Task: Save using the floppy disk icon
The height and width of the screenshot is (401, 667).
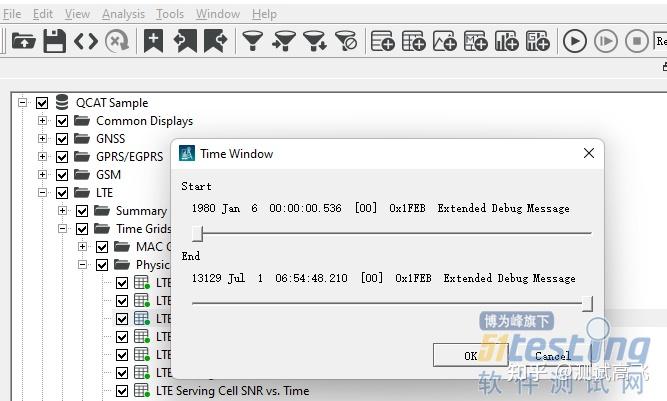Action: [x=54, y=41]
